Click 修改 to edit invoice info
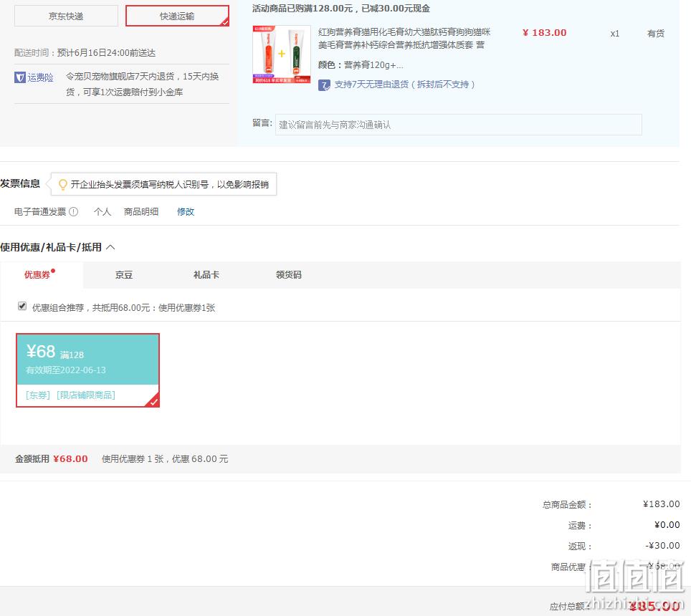The width and height of the screenshot is (691, 616). (186, 212)
